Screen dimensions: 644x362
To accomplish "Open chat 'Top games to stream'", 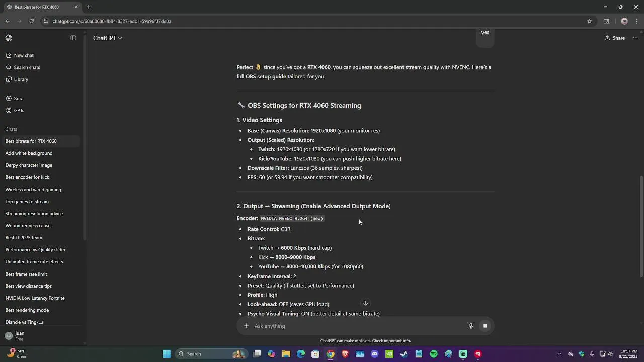I will 40,202.
